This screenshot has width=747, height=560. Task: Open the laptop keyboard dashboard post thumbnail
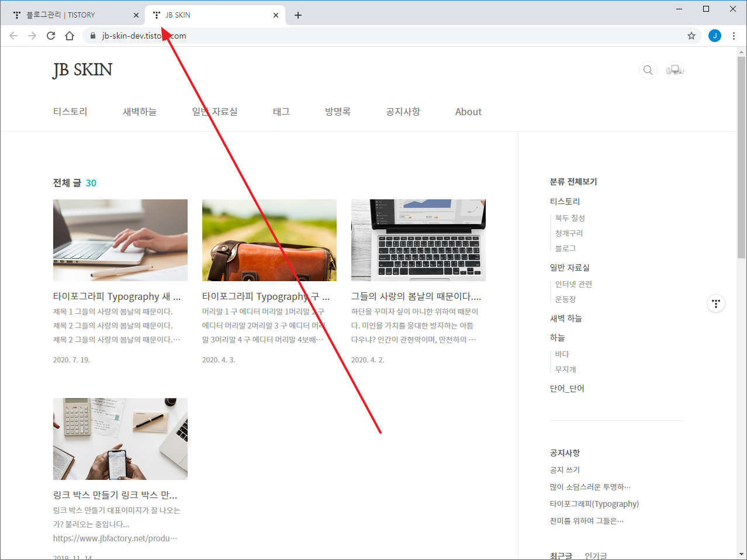pos(419,240)
